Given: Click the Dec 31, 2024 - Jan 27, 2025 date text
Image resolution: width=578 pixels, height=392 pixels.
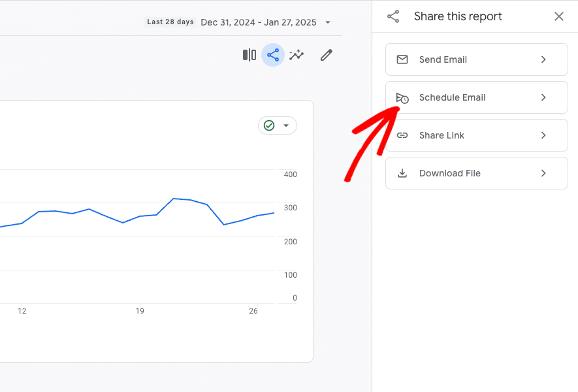Looking at the screenshot, I should click(259, 22).
